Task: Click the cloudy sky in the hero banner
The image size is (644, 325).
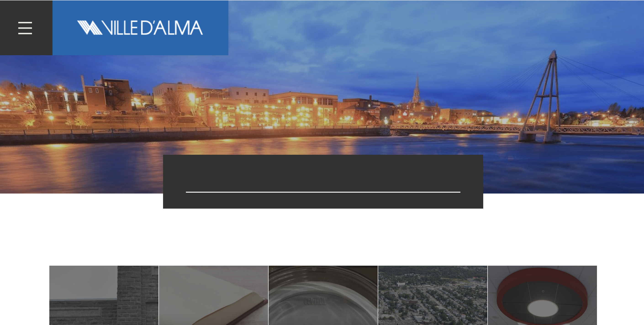Action: click(x=375, y=37)
